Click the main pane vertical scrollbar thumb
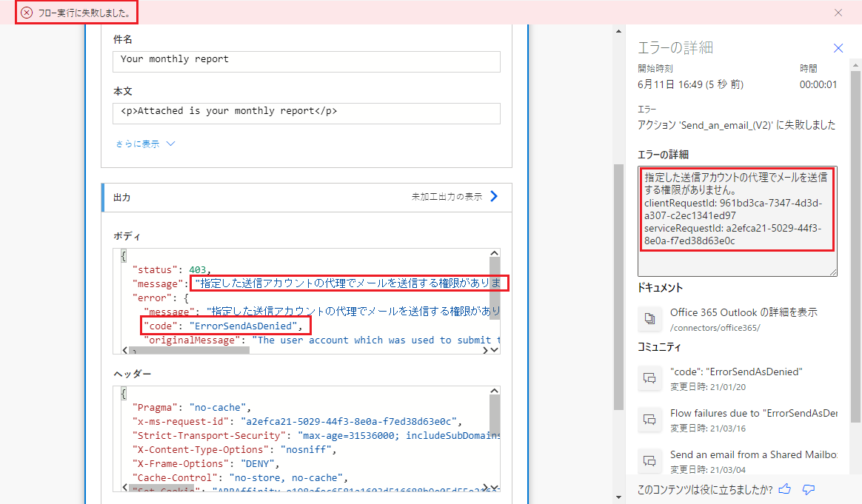Screen dimensions: 862x504 618,286
